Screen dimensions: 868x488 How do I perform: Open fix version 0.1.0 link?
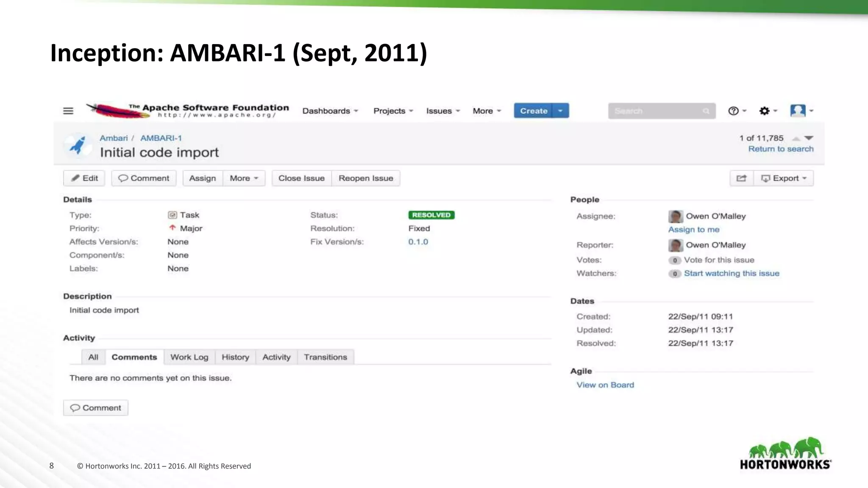click(x=418, y=242)
